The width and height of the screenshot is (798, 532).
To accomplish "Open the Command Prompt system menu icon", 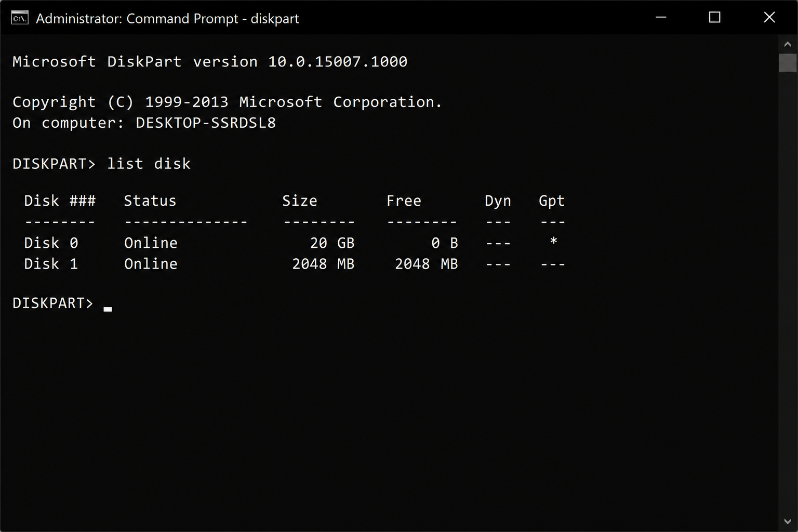I will coord(20,18).
